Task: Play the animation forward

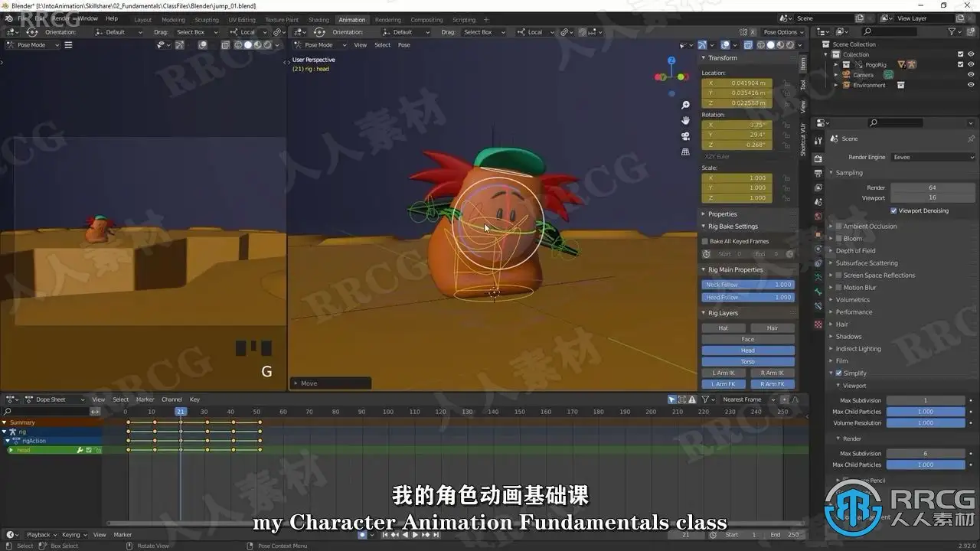Action: (416, 535)
